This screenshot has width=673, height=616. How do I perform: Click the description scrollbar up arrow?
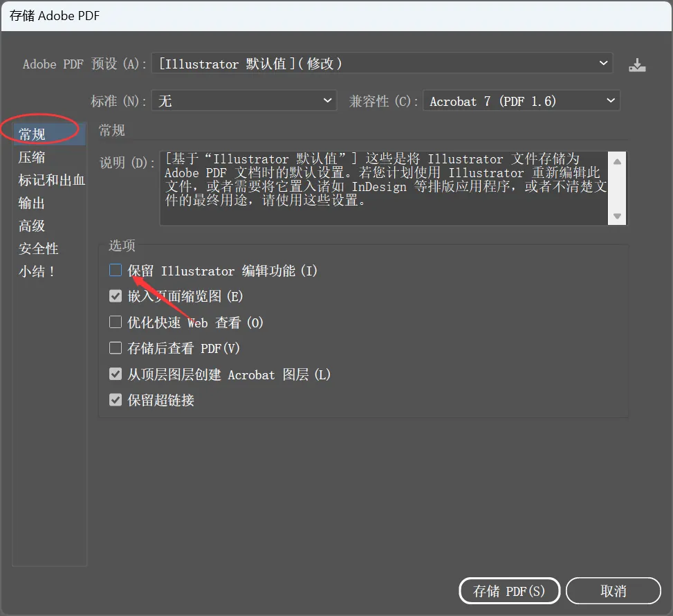pos(617,161)
